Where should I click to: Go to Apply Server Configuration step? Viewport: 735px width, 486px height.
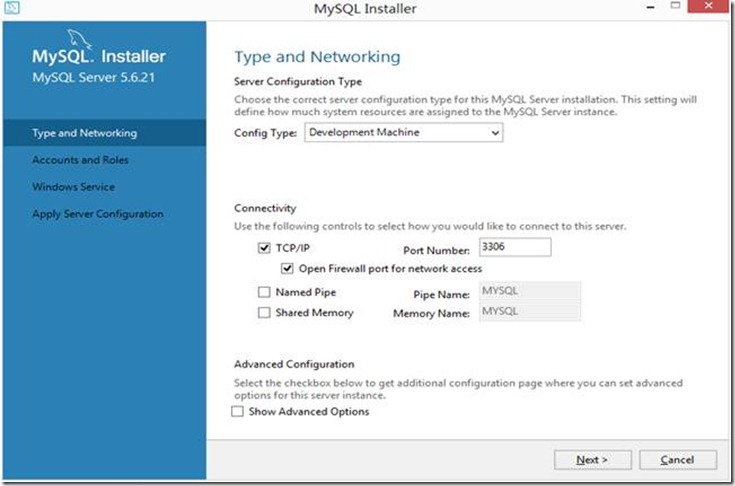click(98, 214)
